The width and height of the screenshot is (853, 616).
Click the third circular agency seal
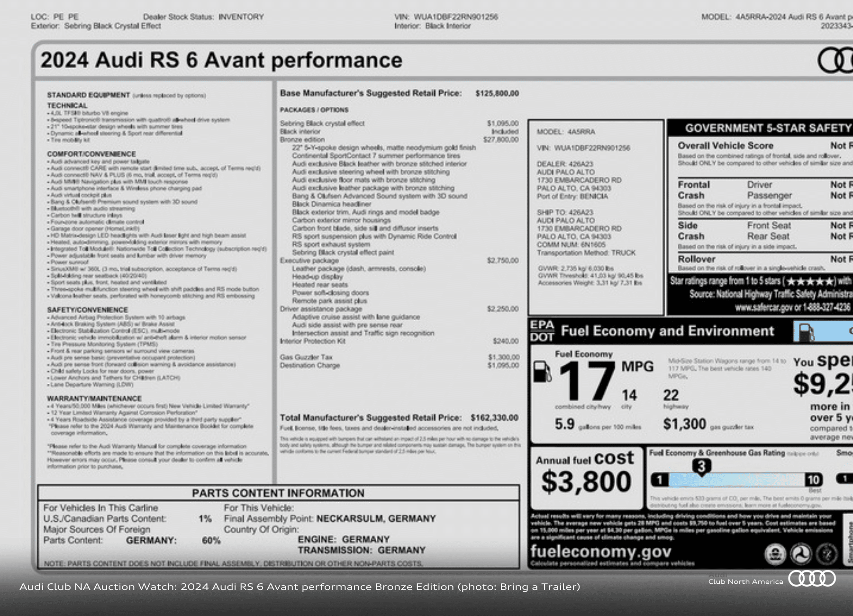[827, 553]
